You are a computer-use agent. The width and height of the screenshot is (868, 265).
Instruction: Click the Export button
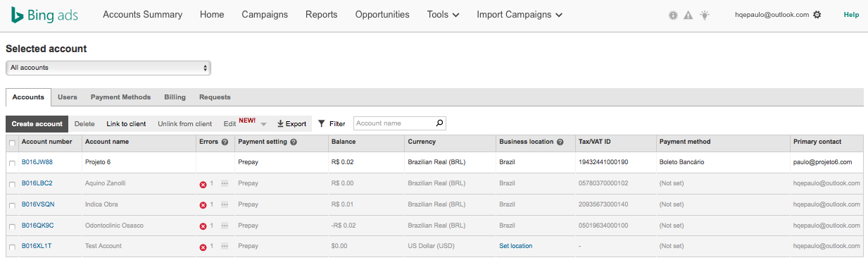(291, 123)
